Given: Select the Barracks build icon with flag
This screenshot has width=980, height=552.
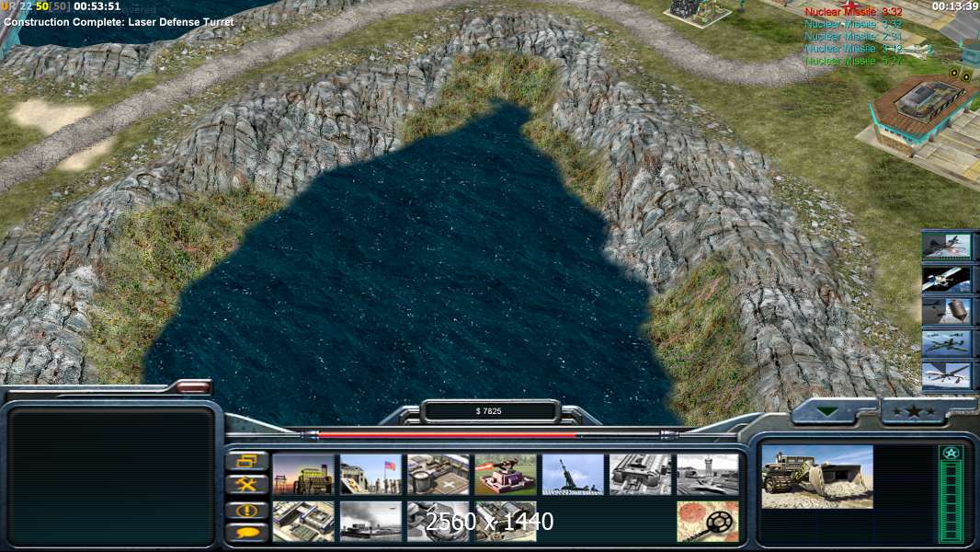Looking at the screenshot, I should point(370,475).
